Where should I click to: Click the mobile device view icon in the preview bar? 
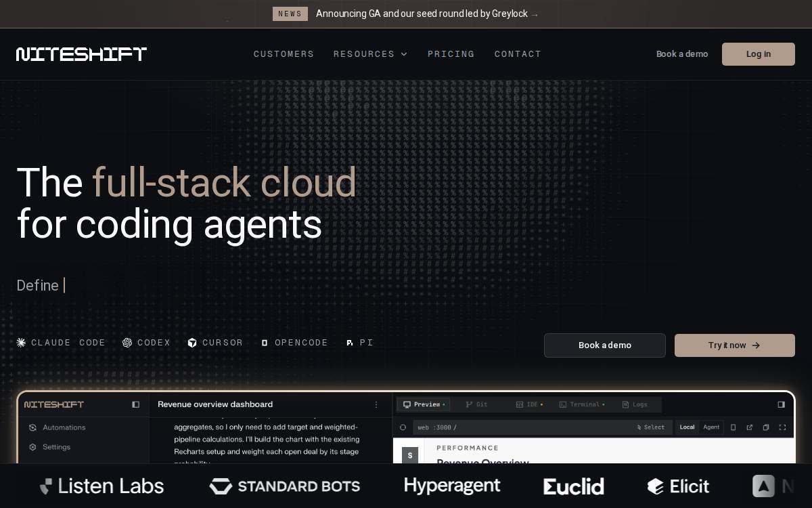point(733,427)
